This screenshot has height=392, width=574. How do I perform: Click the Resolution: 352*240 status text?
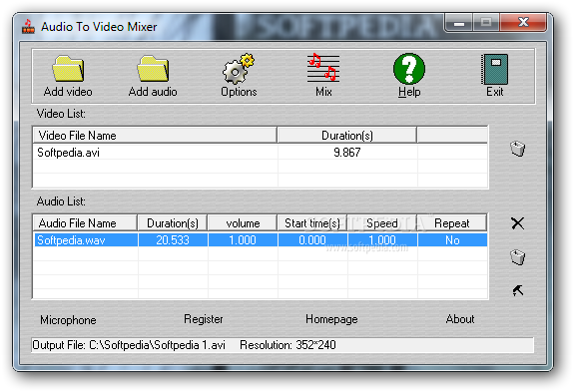287,345
